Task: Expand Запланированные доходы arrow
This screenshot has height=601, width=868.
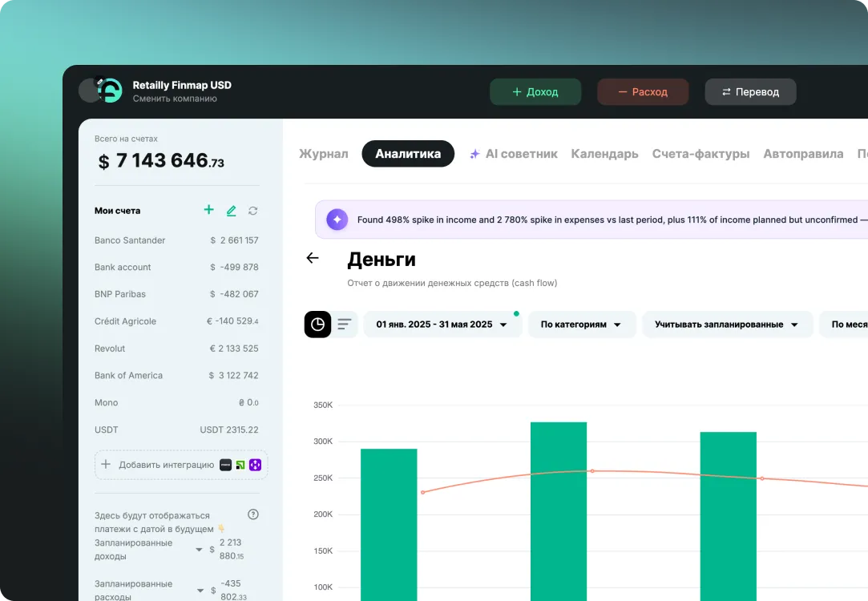Action: point(199,550)
